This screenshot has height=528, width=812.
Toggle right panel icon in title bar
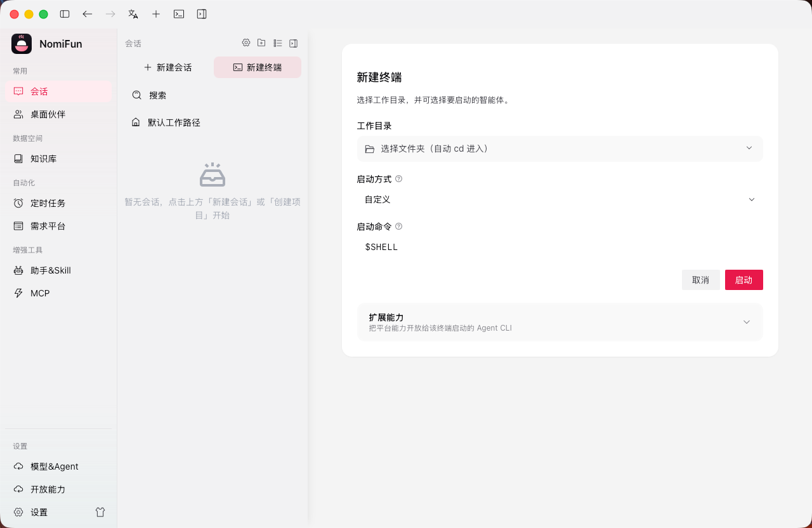pyautogui.click(x=202, y=14)
